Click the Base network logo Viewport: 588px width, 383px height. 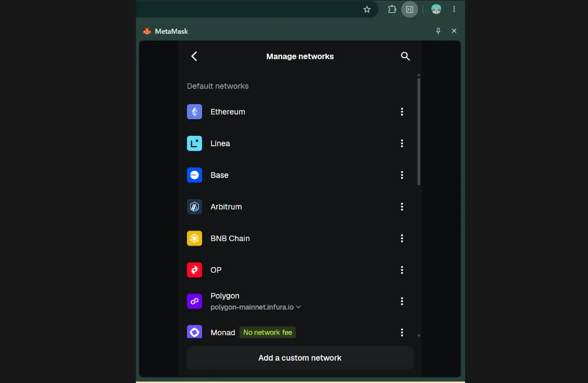tap(194, 175)
